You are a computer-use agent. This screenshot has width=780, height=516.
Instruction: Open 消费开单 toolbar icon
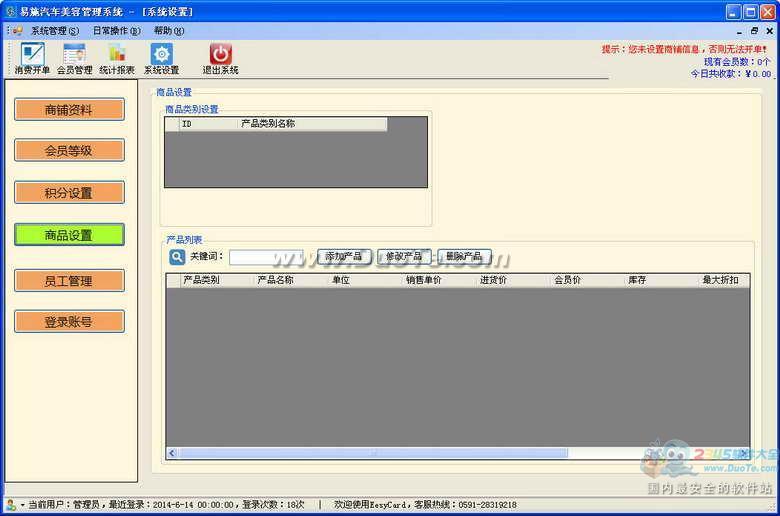pyautogui.click(x=32, y=54)
